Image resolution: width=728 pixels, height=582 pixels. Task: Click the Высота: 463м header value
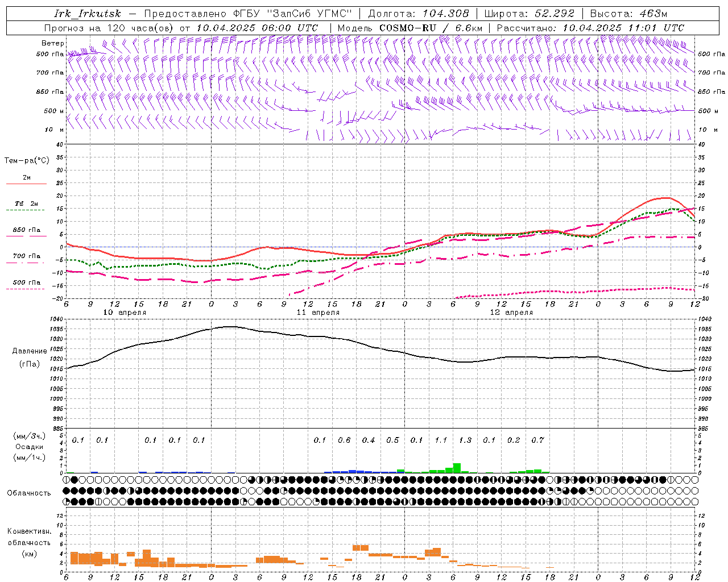pyautogui.click(x=628, y=14)
